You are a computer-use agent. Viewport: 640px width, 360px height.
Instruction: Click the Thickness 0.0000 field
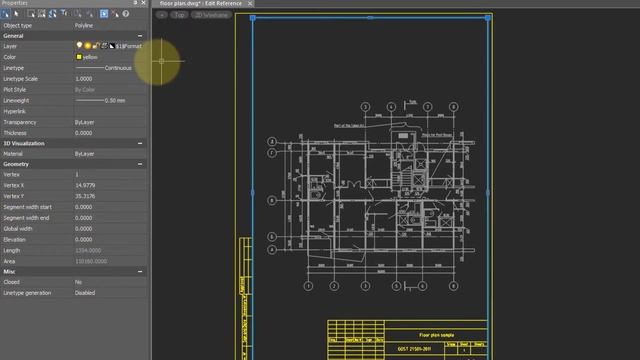tap(109, 133)
